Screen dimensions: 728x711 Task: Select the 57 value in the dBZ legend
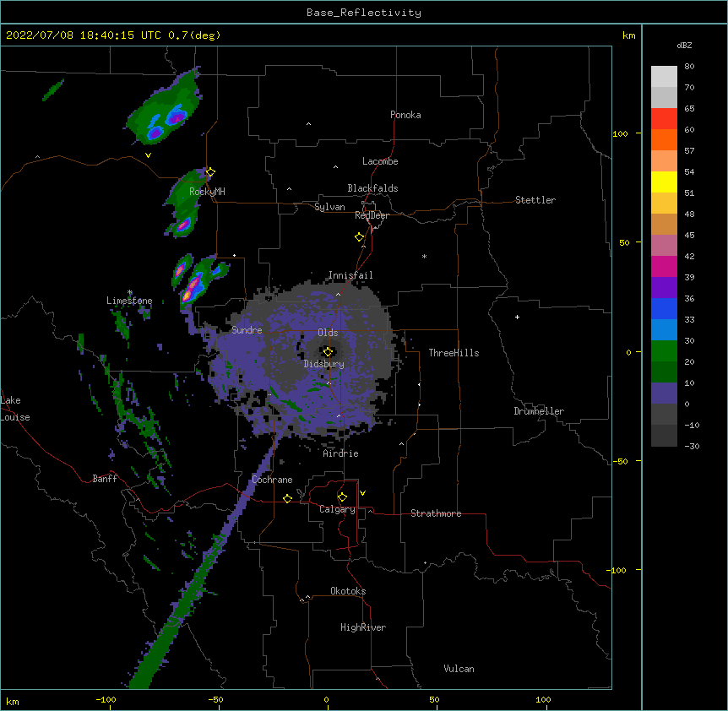689,151
